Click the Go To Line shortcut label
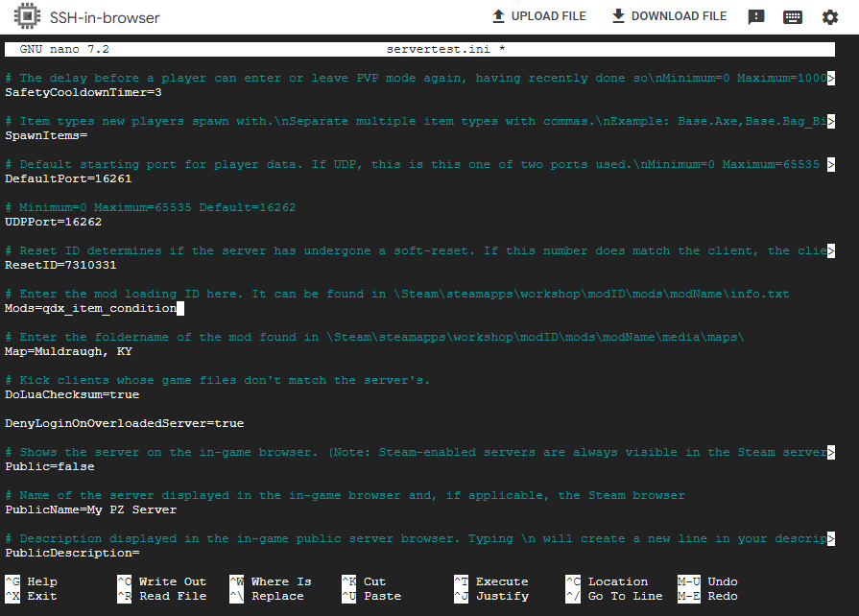Image resolution: width=859 pixels, height=616 pixels. [626, 596]
